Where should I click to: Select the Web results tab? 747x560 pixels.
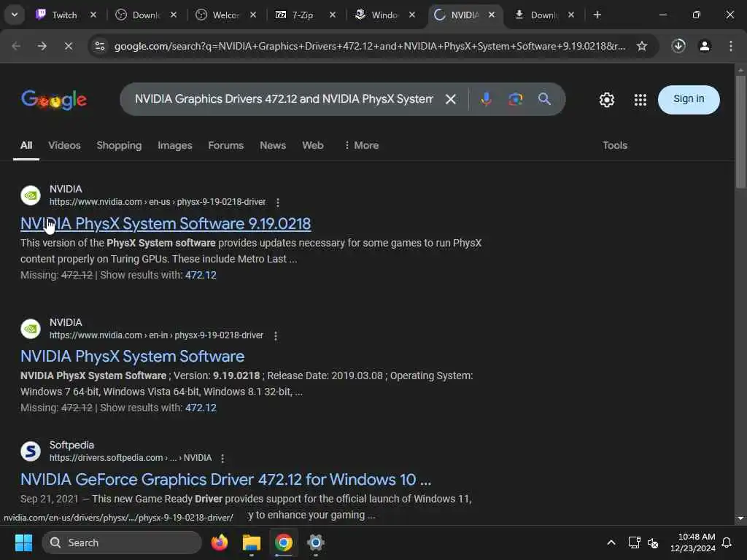click(x=312, y=145)
